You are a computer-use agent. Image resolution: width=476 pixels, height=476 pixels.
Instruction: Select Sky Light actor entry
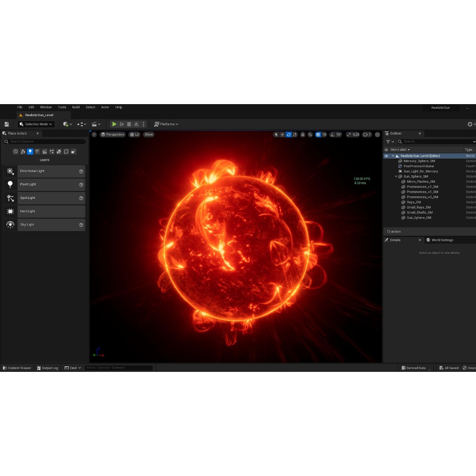pos(44,225)
